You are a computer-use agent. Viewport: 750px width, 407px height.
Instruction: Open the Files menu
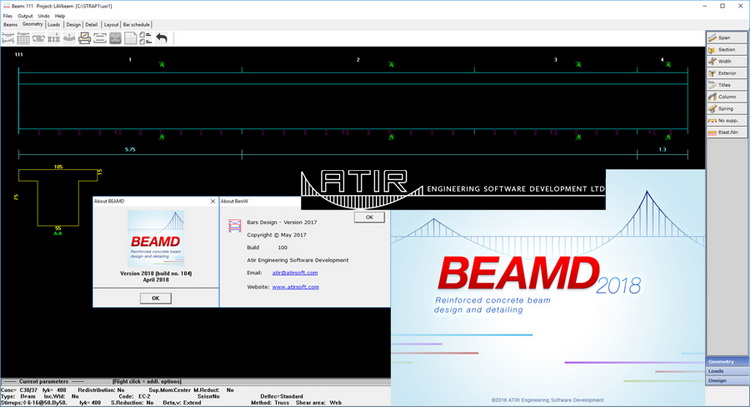[x=8, y=16]
